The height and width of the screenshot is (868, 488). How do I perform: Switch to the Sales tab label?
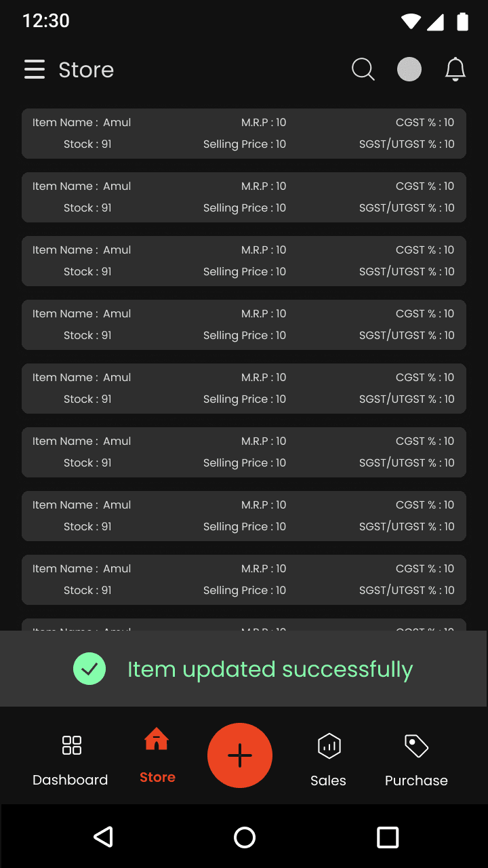329,781
